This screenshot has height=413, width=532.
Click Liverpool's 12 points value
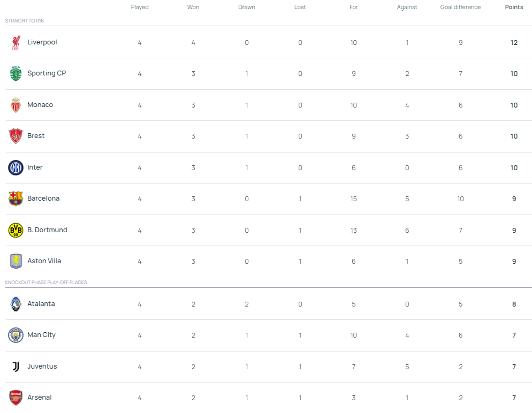(x=514, y=43)
